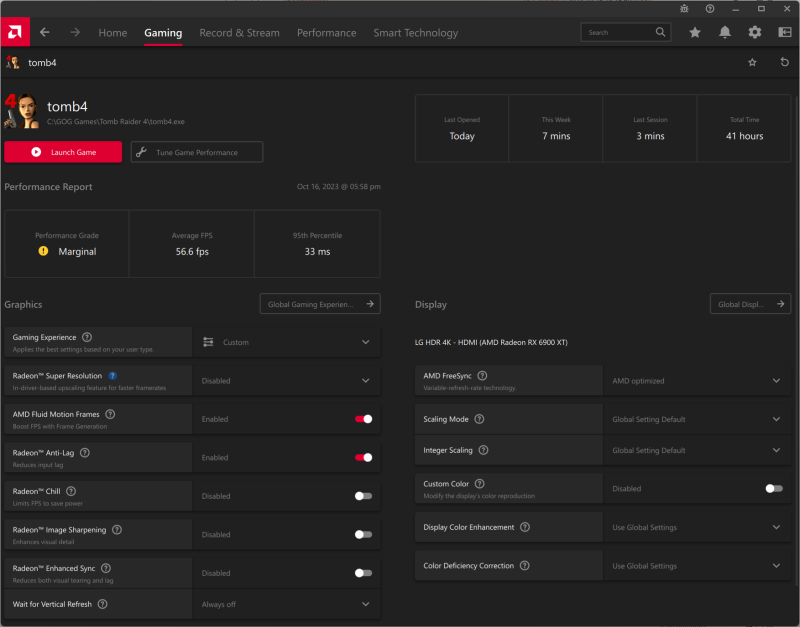Open Radeon Super Resolution dropdown

[287, 381]
